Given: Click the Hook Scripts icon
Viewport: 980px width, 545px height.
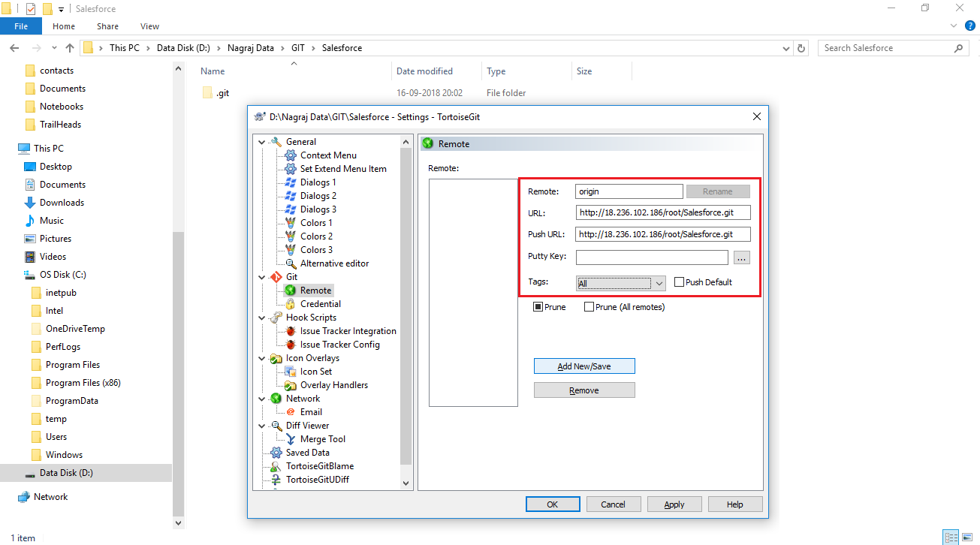Looking at the screenshot, I should pos(276,318).
